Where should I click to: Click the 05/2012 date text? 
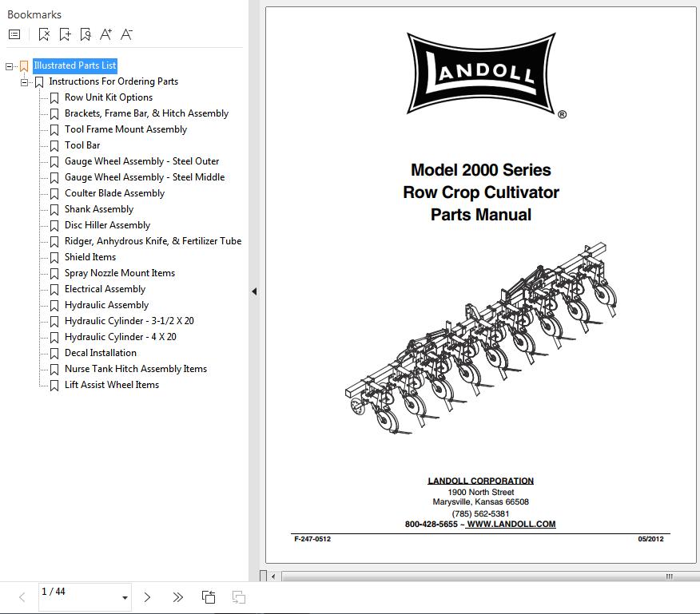coord(650,539)
